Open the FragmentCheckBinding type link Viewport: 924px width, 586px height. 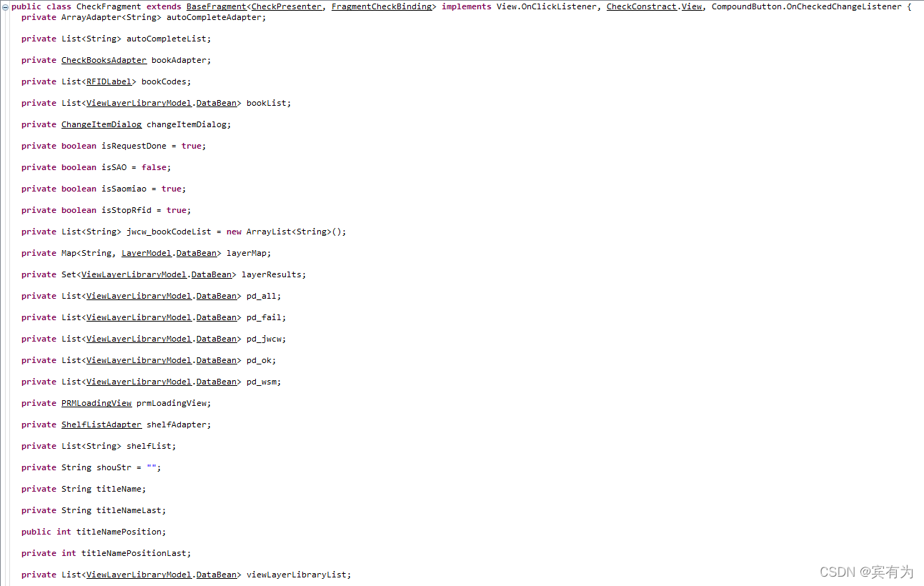point(382,6)
